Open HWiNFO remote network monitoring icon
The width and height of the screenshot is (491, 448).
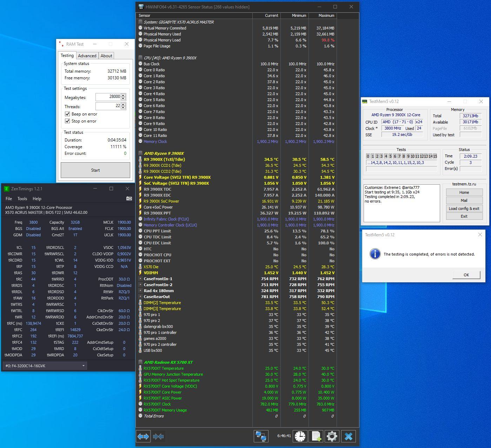tap(261, 436)
